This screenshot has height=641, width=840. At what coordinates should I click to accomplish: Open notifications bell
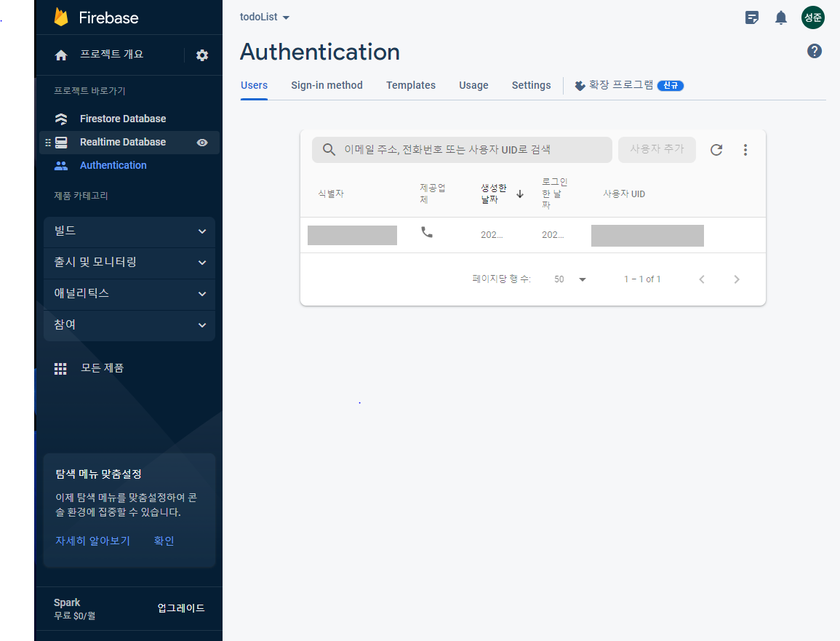781,17
